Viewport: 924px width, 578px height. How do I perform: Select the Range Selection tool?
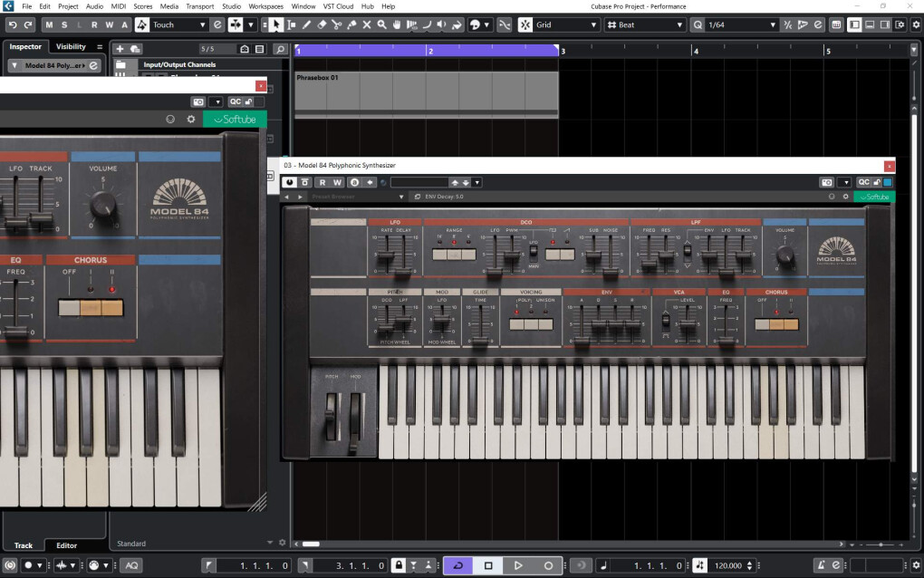point(291,24)
